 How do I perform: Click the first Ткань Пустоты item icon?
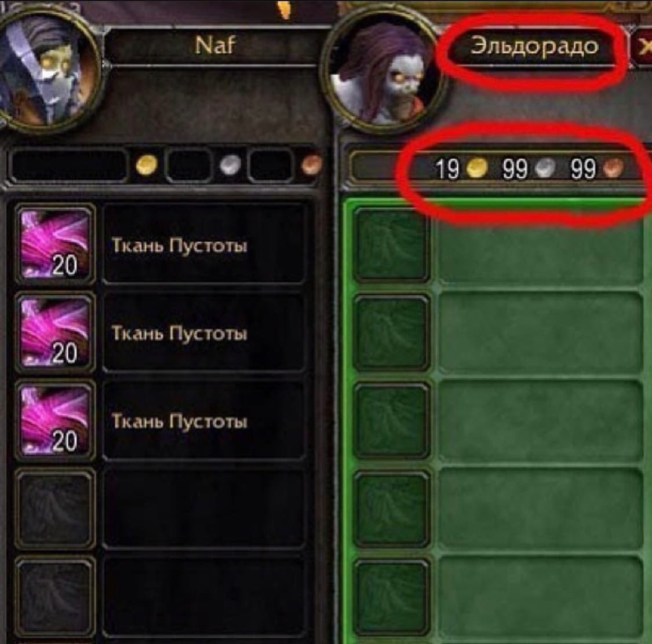click(55, 245)
